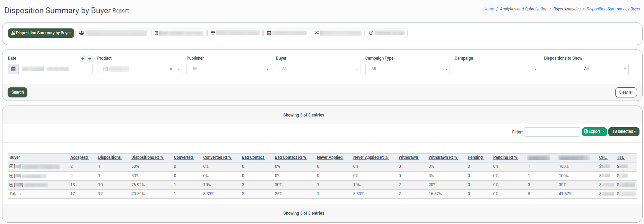Expand the buyer row with 13 accepted
The image size is (644, 224).
click(11, 185)
